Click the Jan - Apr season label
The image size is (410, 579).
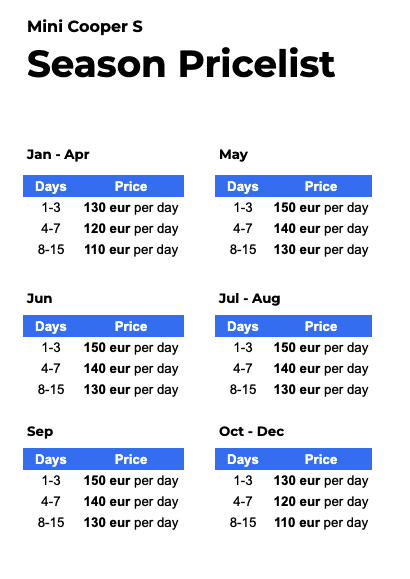[x=58, y=154]
